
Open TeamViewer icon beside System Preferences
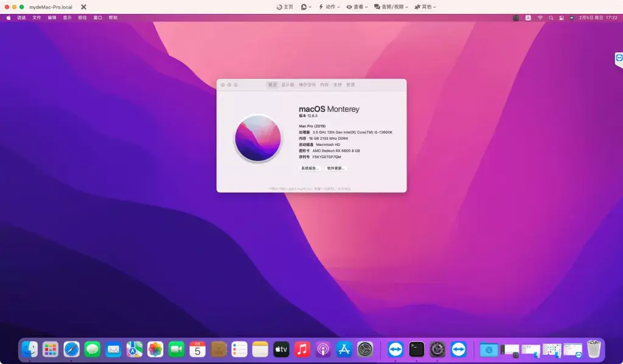pos(395,349)
